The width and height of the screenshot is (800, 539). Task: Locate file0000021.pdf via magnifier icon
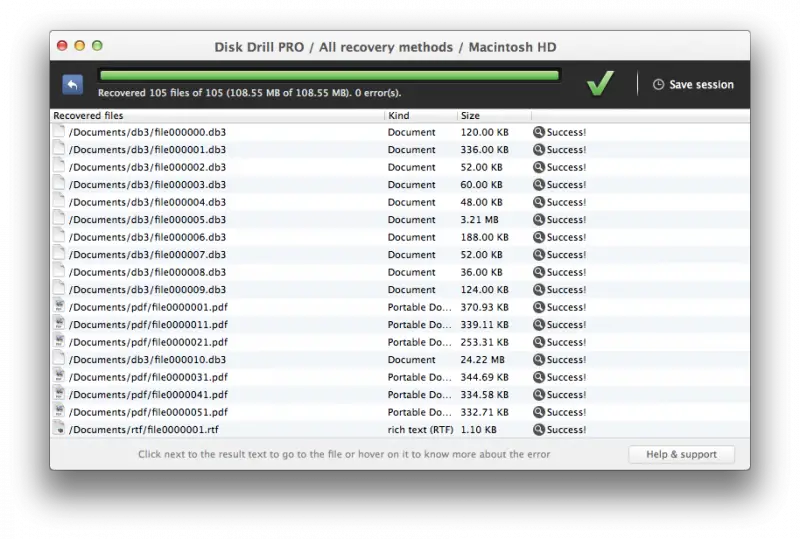click(x=538, y=342)
